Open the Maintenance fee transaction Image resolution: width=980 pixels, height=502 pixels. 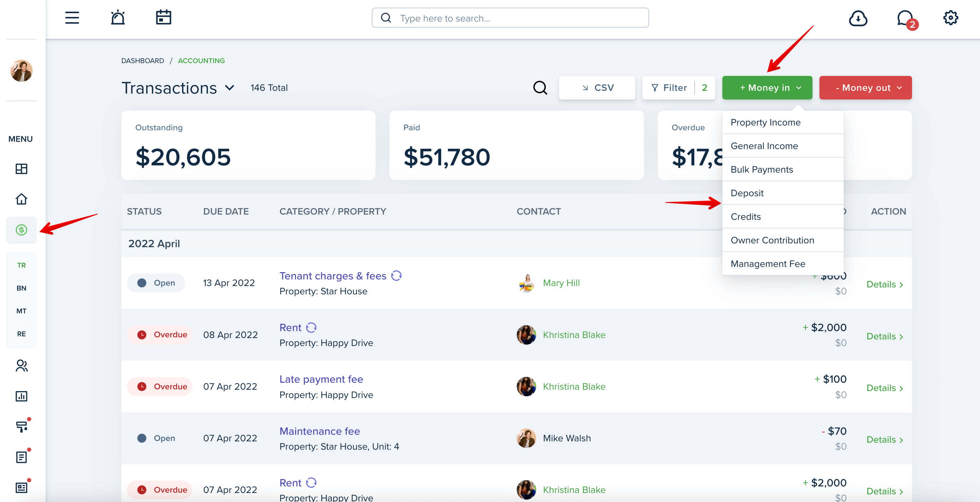click(320, 431)
